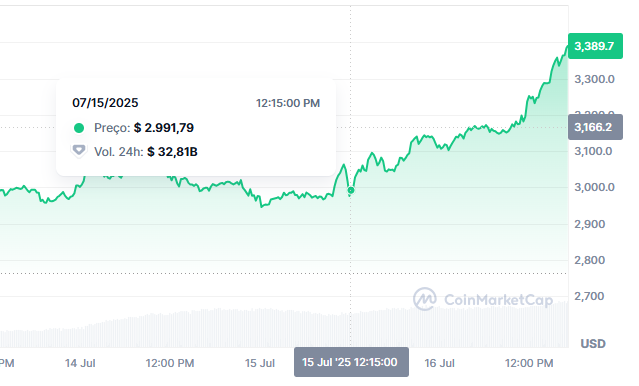Viewport: 639px width, 386px height.
Task: Click the green data point on chart line
Action: pyautogui.click(x=350, y=190)
